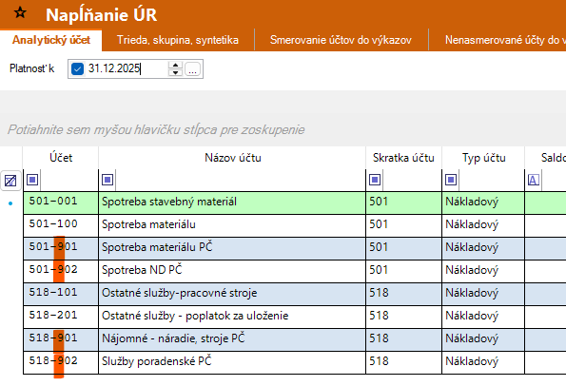Click the Účet filter input cell

pyautogui.click(x=69, y=180)
